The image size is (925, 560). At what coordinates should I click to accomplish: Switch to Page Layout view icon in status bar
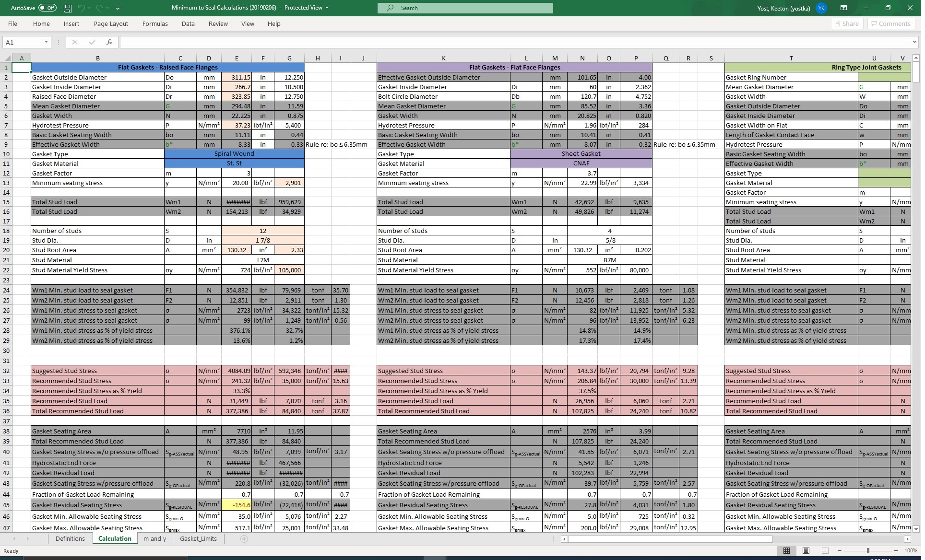[x=806, y=550]
